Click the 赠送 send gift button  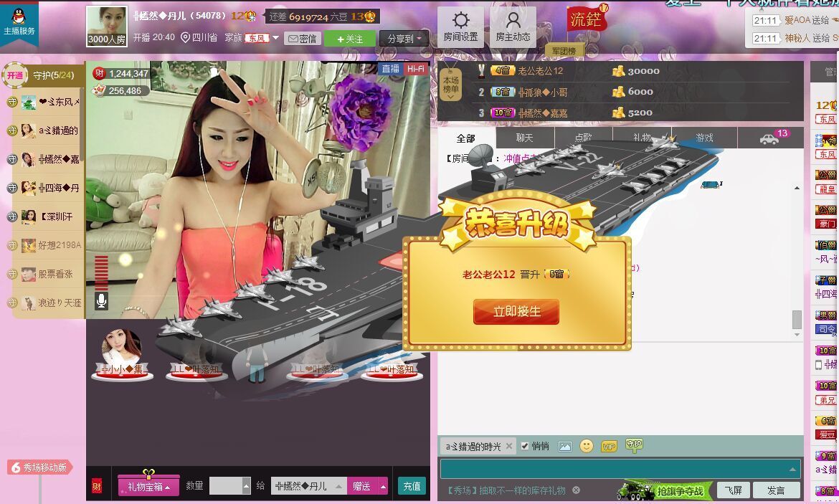pyautogui.click(x=362, y=486)
